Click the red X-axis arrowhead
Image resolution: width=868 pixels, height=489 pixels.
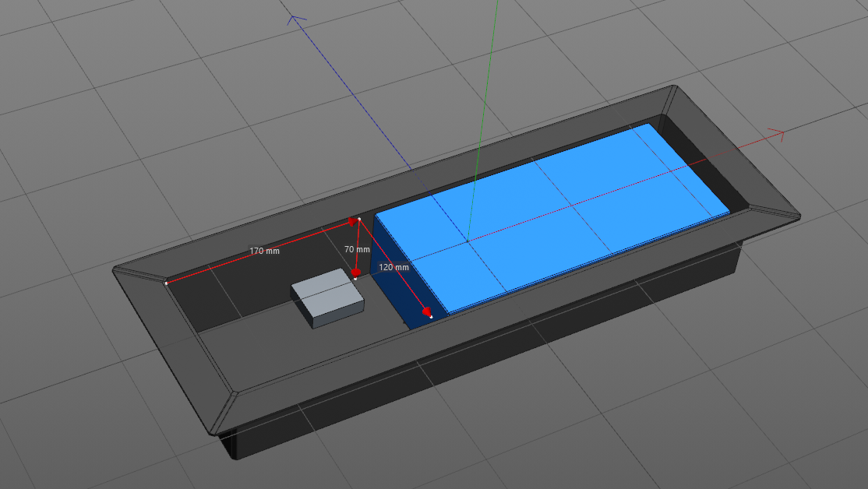(x=776, y=132)
